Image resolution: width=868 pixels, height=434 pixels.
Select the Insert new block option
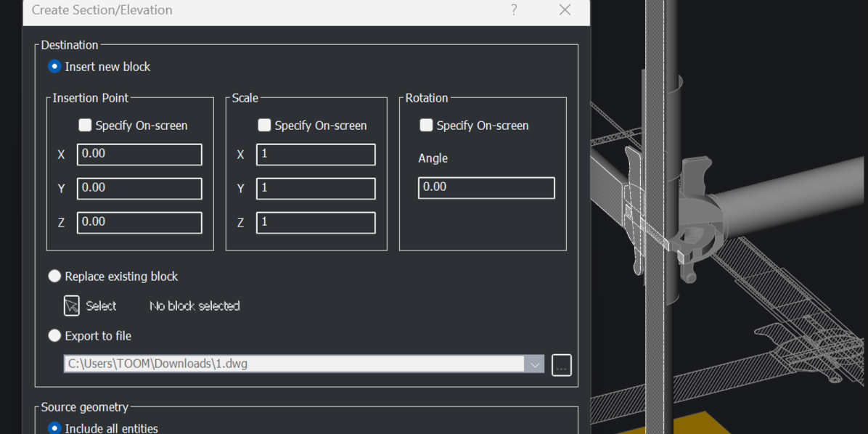(x=54, y=66)
